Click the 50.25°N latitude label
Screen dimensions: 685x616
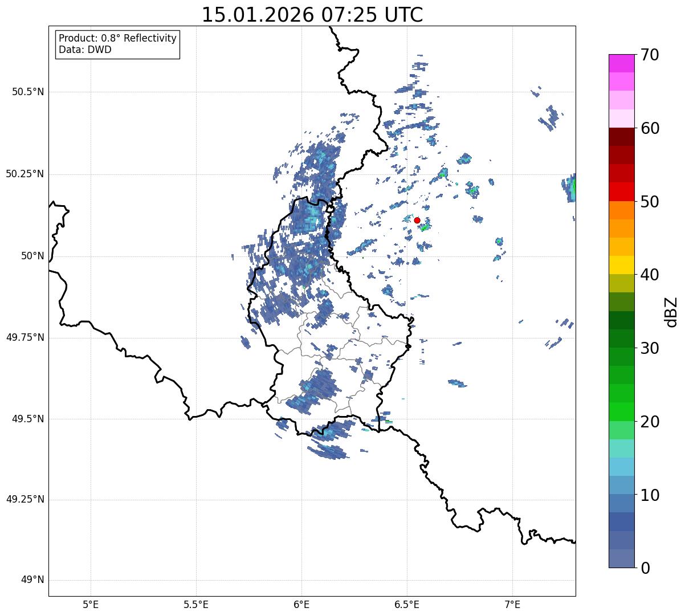click(x=25, y=174)
